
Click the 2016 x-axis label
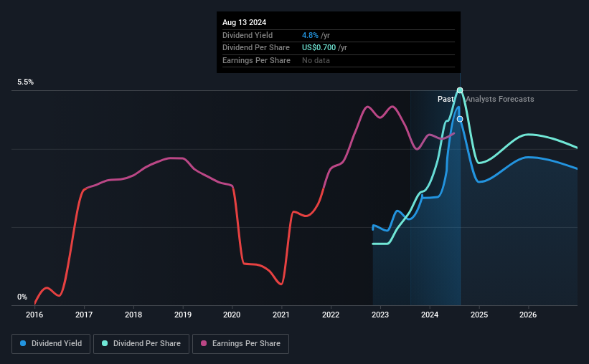[x=34, y=315]
